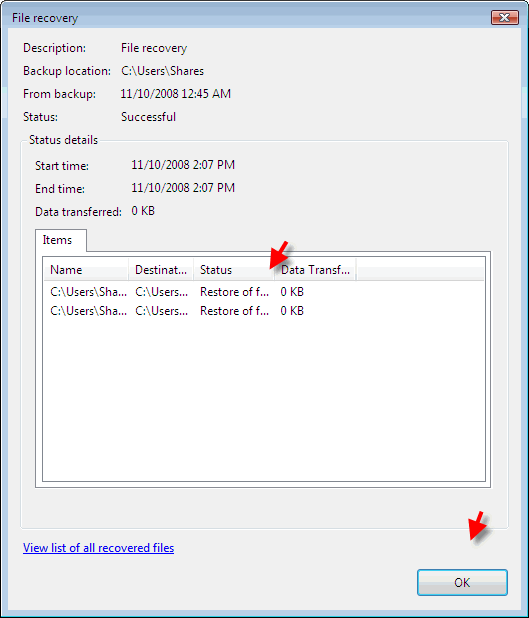Click second row Restore of f... status
This screenshot has width=529, height=618.
point(235,311)
